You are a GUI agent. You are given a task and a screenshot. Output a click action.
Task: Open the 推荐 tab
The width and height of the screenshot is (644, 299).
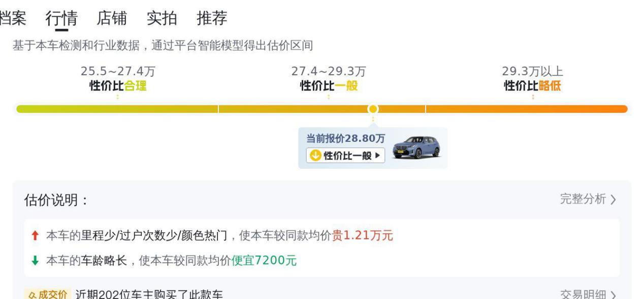point(212,18)
